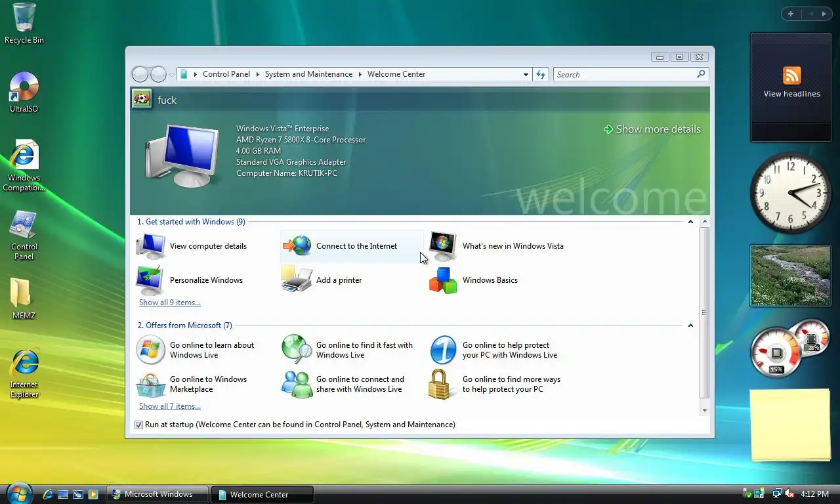Click the padlock icon for more protection
Image resolution: width=840 pixels, height=504 pixels.
point(440,384)
